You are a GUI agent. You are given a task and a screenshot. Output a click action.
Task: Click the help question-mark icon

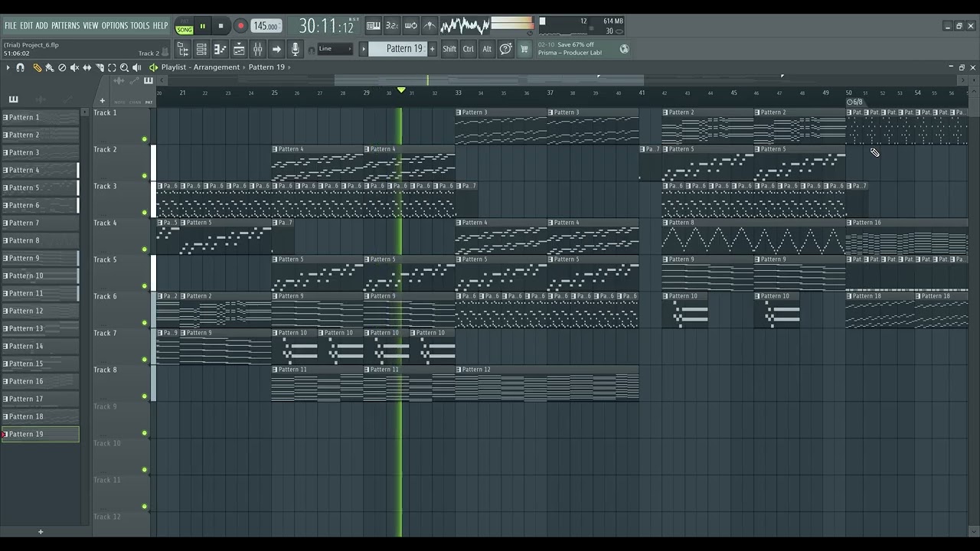505,49
